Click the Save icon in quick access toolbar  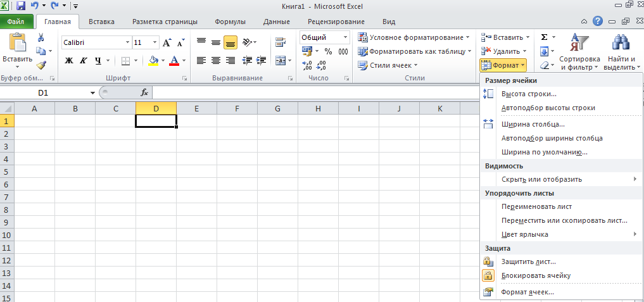(20, 6)
